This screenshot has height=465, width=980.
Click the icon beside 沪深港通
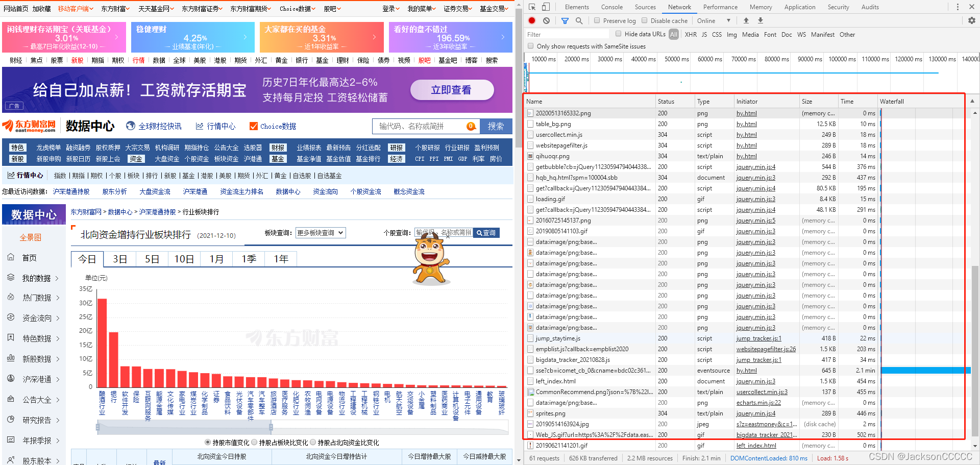11,379
